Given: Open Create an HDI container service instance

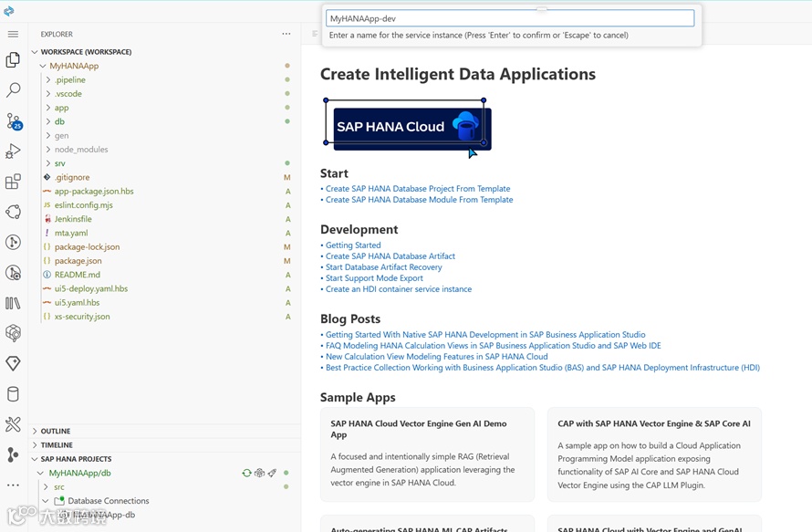Looking at the screenshot, I should coord(399,289).
